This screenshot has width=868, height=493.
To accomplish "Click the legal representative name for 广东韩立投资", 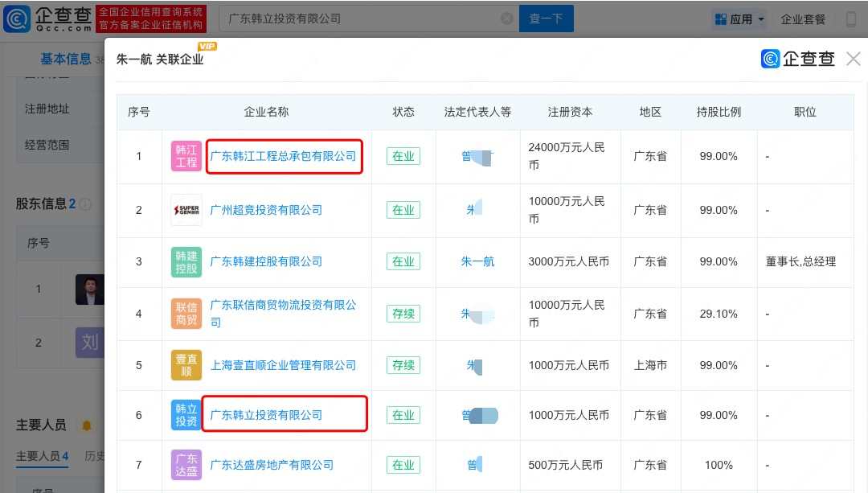I will 480,416.
